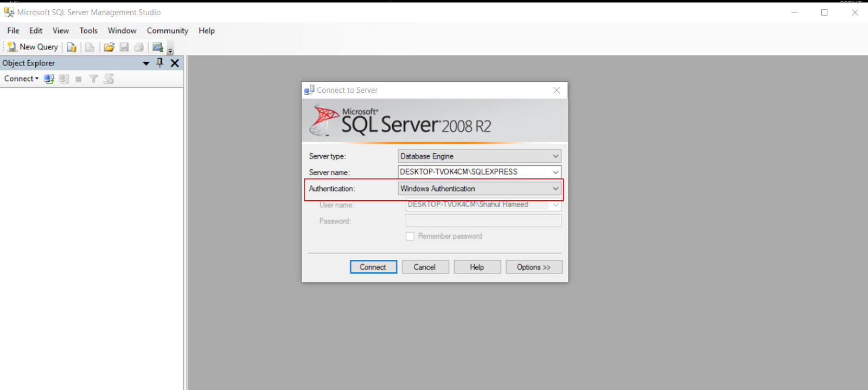Viewport: 868px width, 390px height.
Task: Open Object Explorer window position menu arrow
Action: [x=146, y=63]
